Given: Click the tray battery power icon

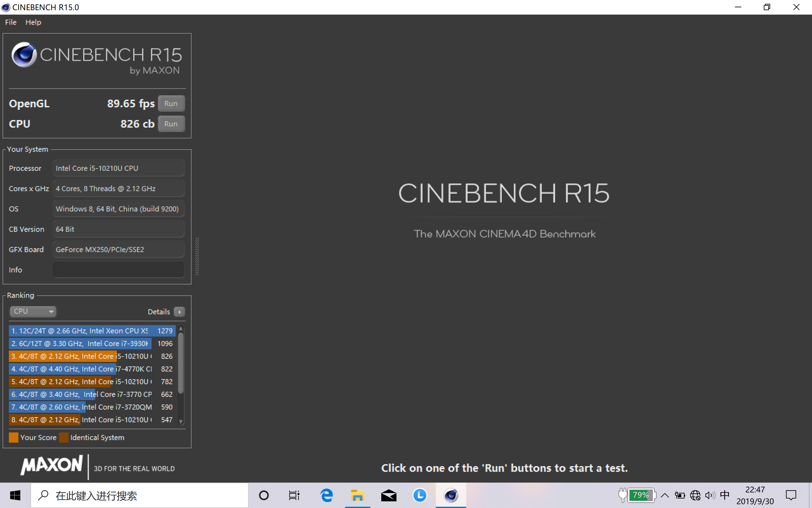Looking at the screenshot, I should (x=680, y=495).
